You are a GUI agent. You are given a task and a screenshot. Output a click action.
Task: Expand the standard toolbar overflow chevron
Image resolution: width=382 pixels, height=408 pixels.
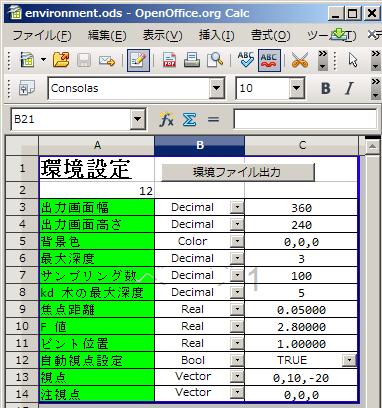tap(322, 60)
